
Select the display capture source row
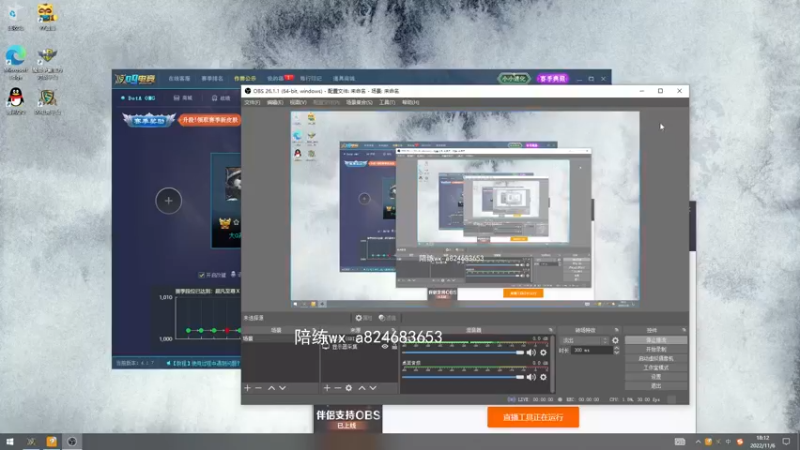(x=359, y=346)
